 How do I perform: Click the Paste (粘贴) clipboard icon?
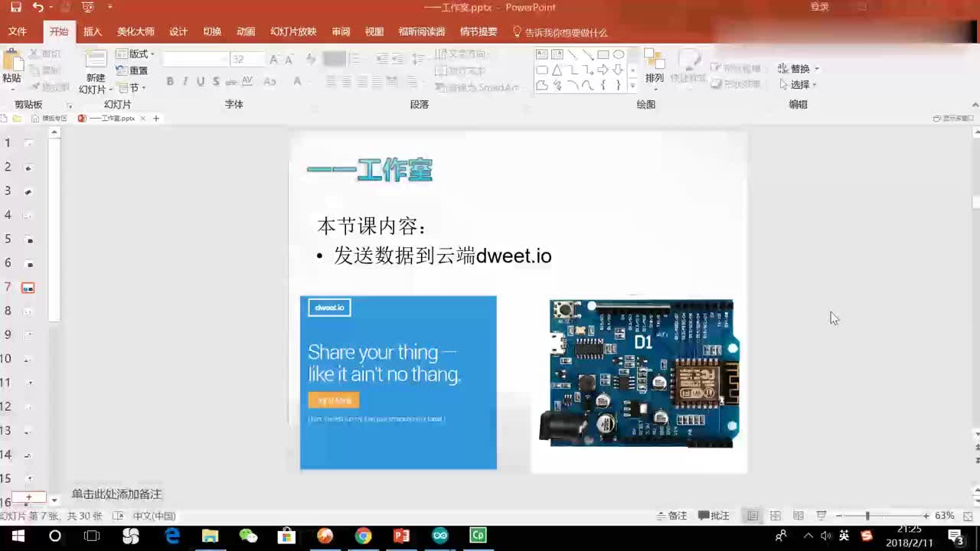12,60
